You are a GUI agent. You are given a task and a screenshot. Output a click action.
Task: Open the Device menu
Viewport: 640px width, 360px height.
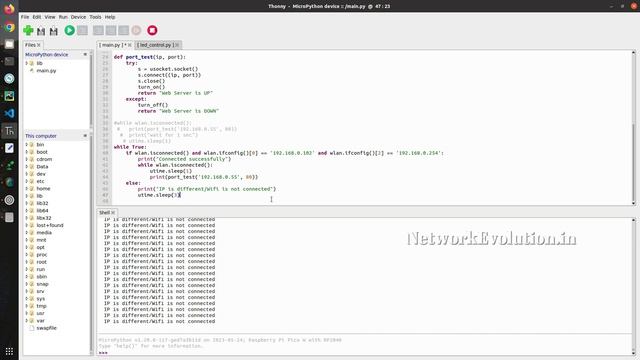click(78, 17)
